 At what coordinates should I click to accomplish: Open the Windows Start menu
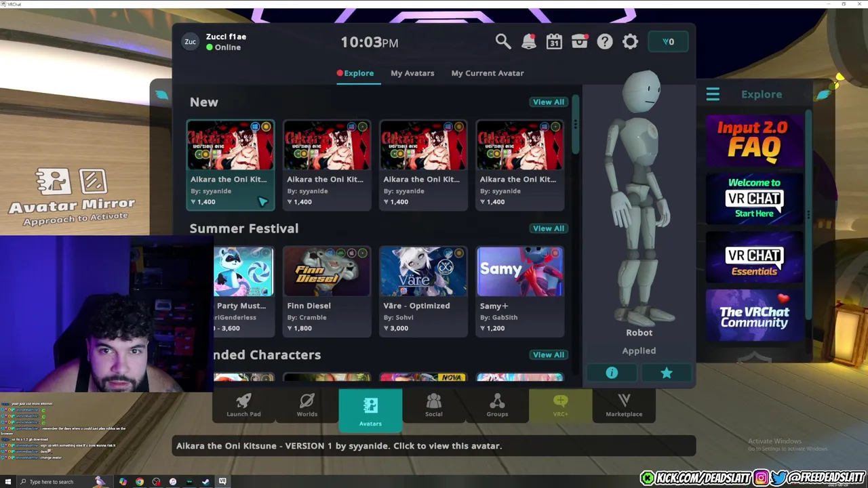coord(8,482)
